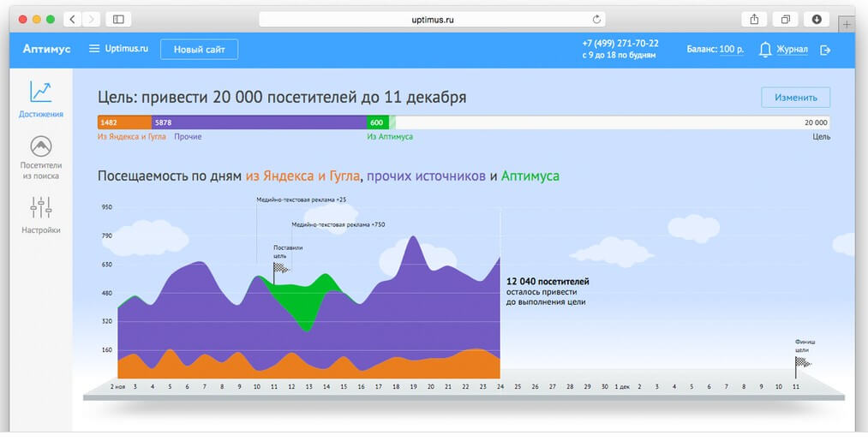Click the finish flag marker on timeline
868x441 pixels.
[x=801, y=363]
